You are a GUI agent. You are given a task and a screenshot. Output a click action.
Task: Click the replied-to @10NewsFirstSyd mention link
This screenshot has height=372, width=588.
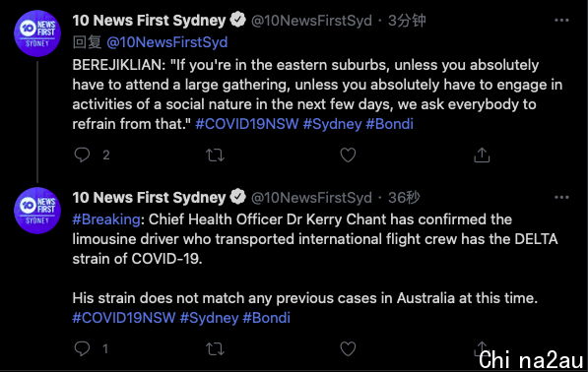(166, 42)
